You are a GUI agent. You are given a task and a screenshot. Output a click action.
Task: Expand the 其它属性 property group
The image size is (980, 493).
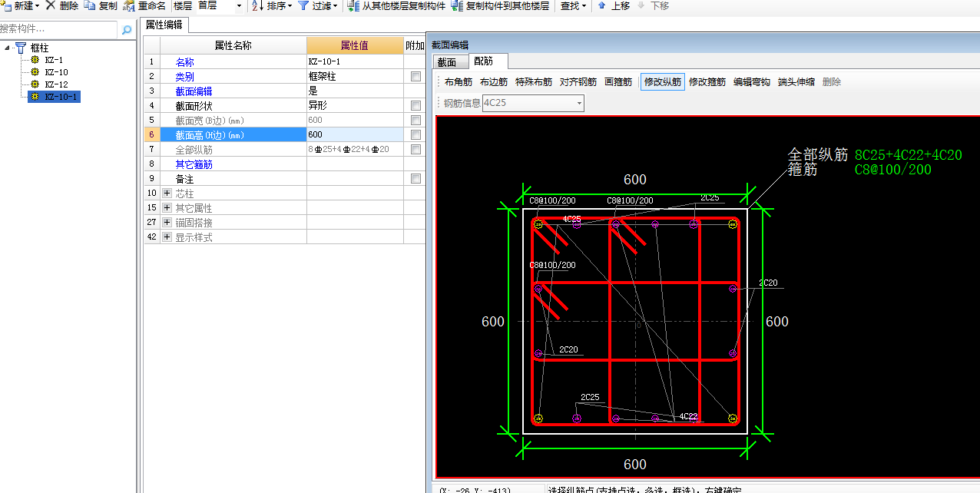coord(167,208)
